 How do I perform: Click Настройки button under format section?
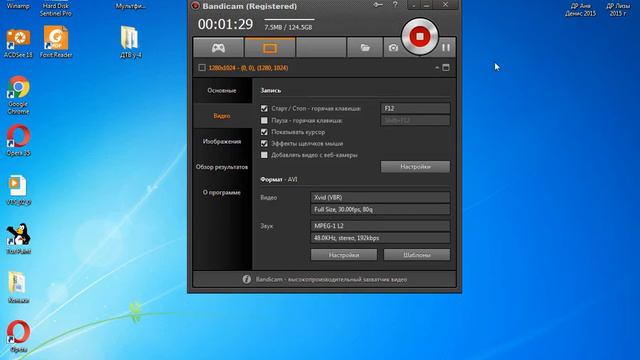[x=344, y=255]
